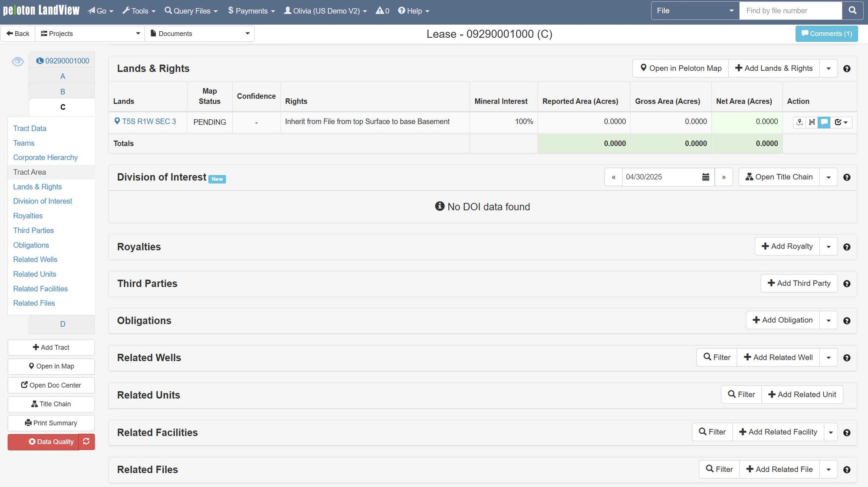
Task: Click the Find by file number field
Action: 791,10
